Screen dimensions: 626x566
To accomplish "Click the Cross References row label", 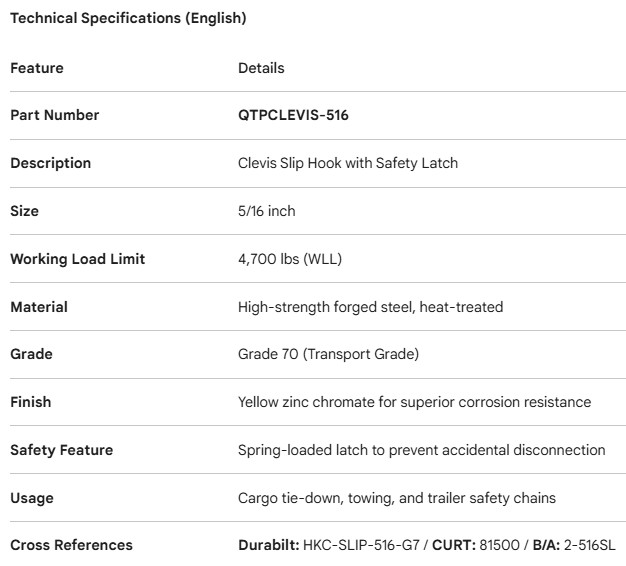I will point(71,545).
